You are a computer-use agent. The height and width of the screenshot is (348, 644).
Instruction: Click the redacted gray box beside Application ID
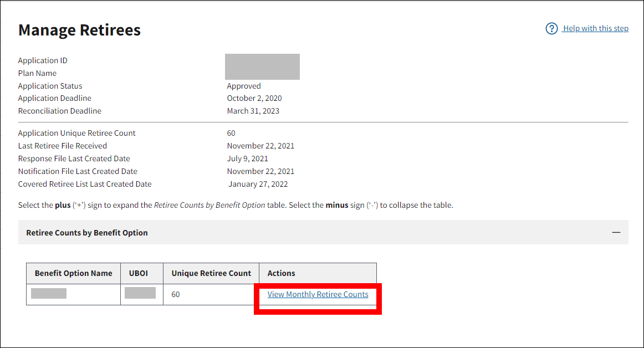pyautogui.click(x=262, y=66)
